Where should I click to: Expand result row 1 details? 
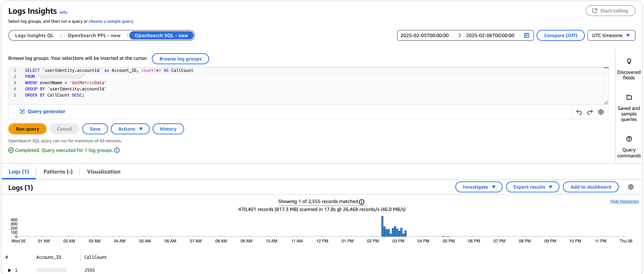tap(9, 270)
